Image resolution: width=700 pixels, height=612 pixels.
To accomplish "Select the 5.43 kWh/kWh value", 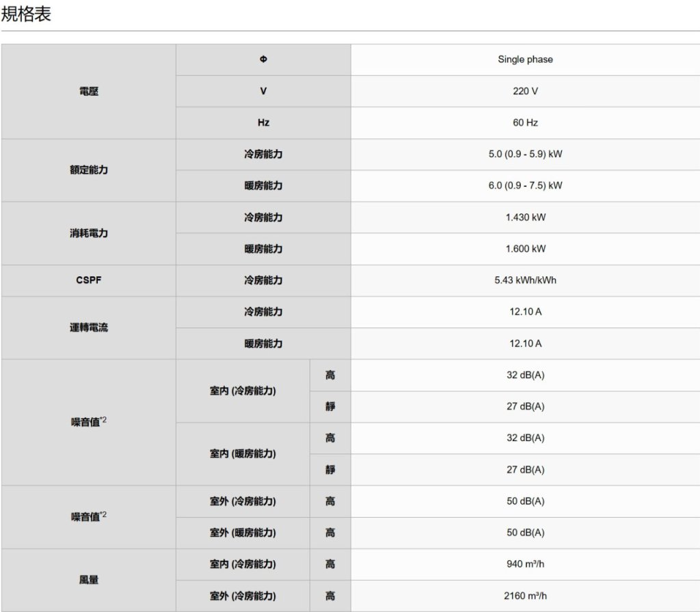I will 525,280.
